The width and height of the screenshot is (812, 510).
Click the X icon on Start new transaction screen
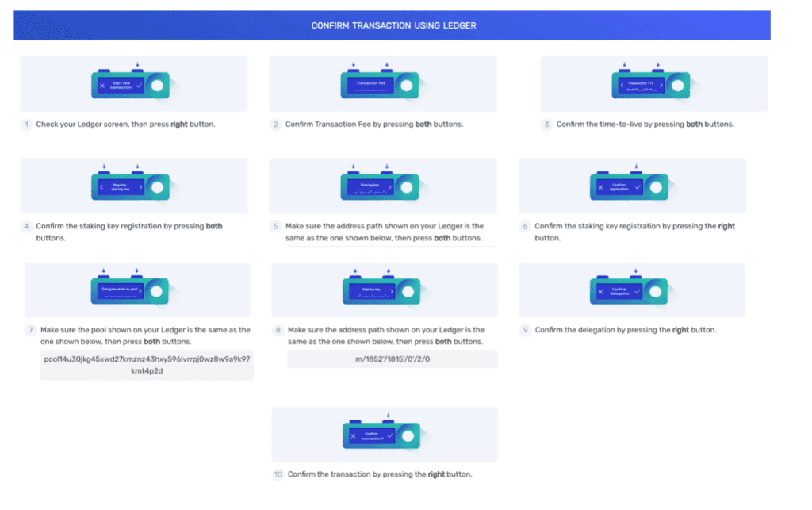coord(102,86)
